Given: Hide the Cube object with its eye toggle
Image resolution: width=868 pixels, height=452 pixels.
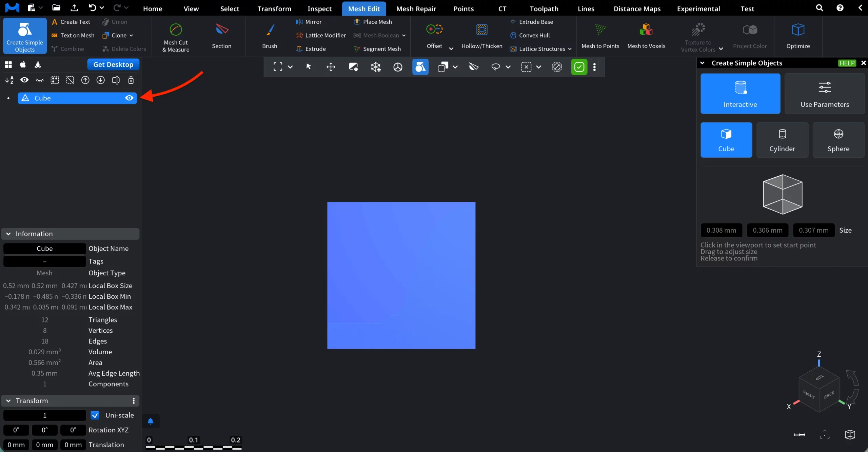Looking at the screenshot, I should [x=129, y=98].
